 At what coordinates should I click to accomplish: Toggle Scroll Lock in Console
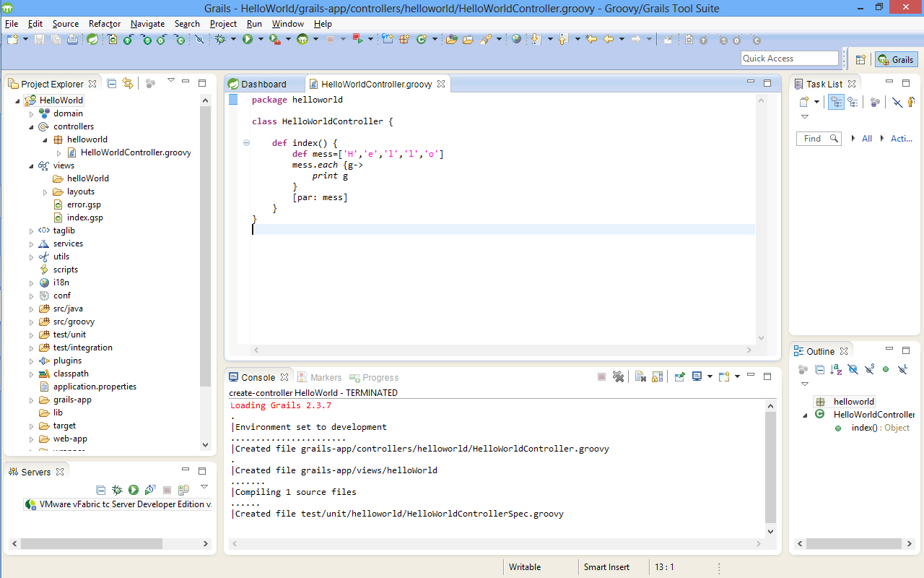pyautogui.click(x=657, y=376)
